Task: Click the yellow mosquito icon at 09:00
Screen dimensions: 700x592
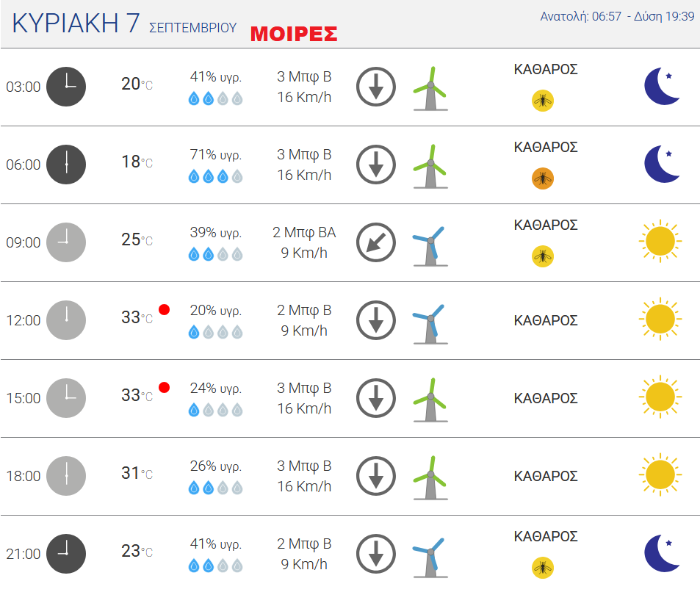Action: 542,256
